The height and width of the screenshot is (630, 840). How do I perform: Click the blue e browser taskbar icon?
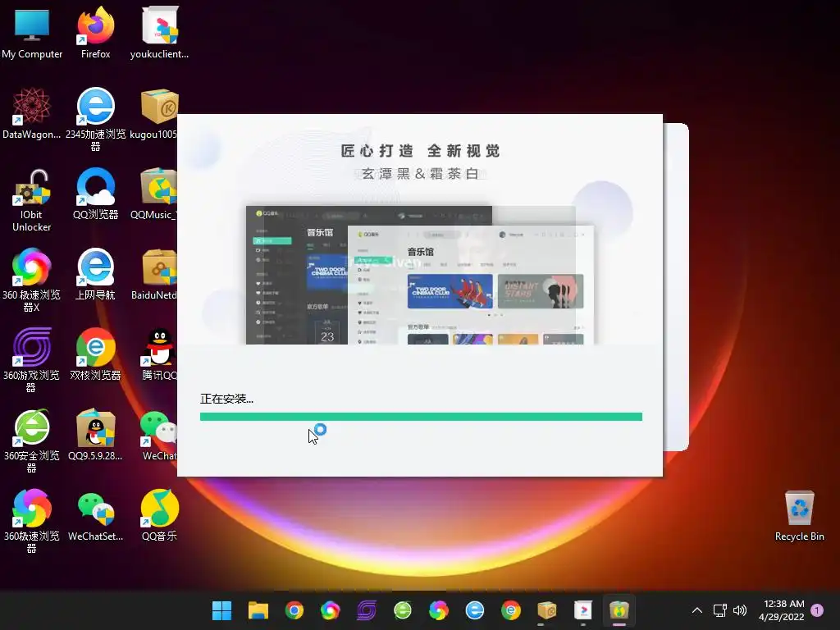[475, 610]
